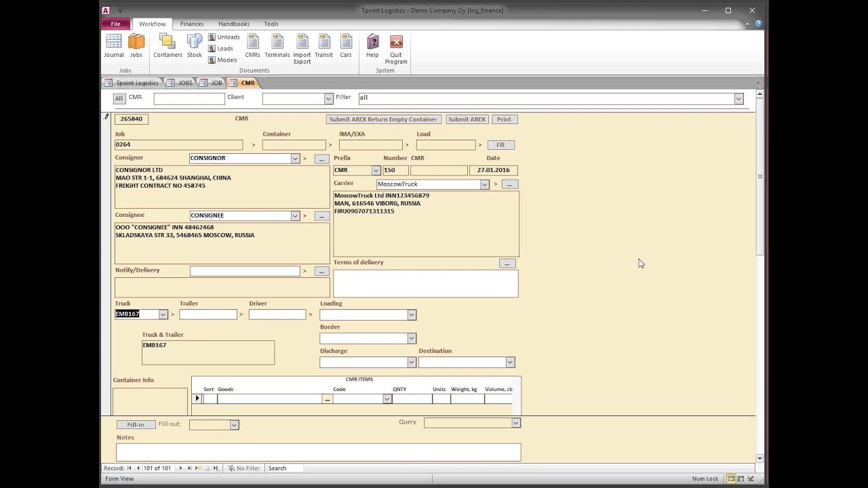Expand the Filter dropdown
Viewport: 868px width, 488px height.
[x=738, y=99]
